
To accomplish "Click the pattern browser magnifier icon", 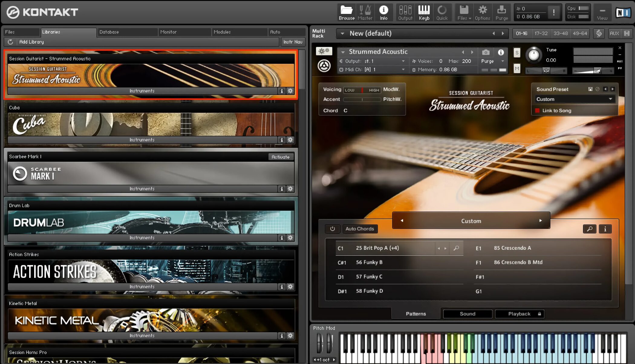I will point(589,229).
